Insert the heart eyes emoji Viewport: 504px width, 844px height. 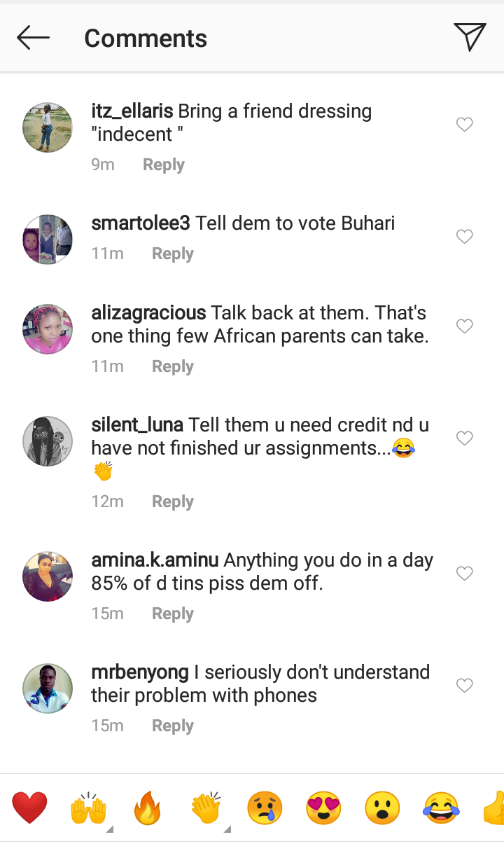coord(323,809)
